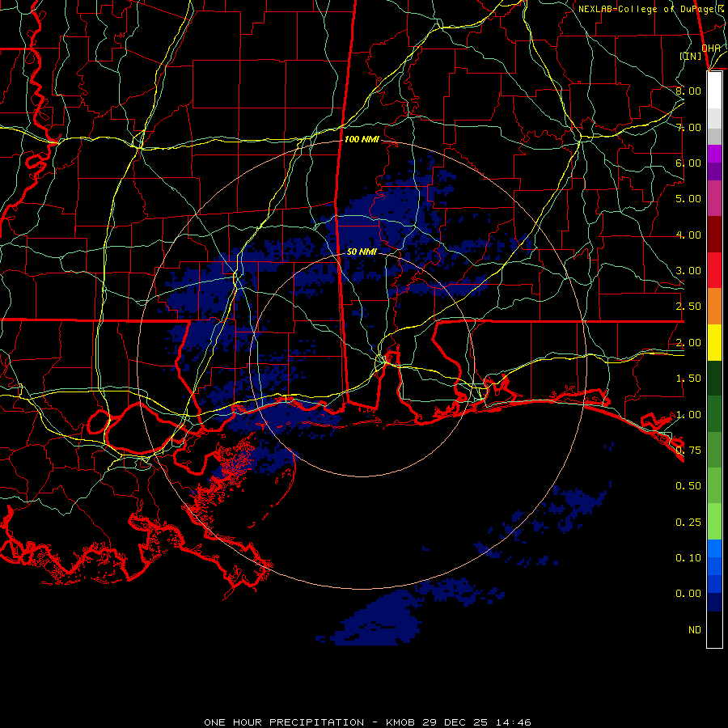728x728 pixels.
Task: Click the 3.00 legend value
Action: point(688,271)
